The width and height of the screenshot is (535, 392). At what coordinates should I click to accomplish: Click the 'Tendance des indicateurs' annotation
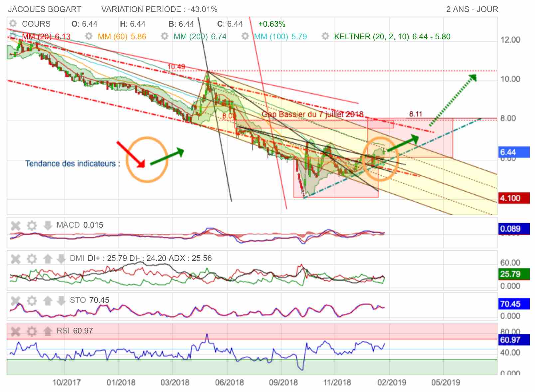coord(73,163)
